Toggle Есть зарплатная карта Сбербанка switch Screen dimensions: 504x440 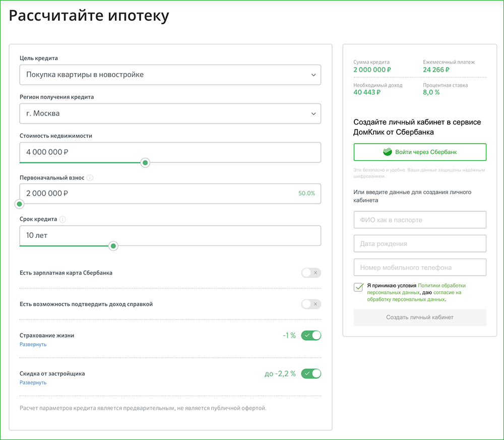click(311, 273)
